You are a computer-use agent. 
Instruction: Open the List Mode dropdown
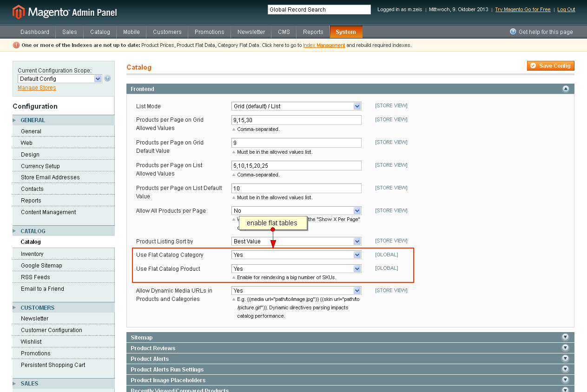297,106
